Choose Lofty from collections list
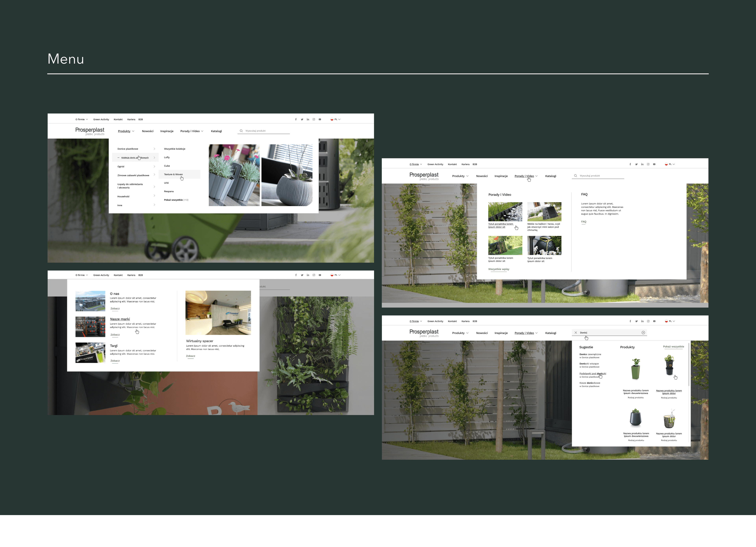The height and width of the screenshot is (547, 756). (167, 157)
